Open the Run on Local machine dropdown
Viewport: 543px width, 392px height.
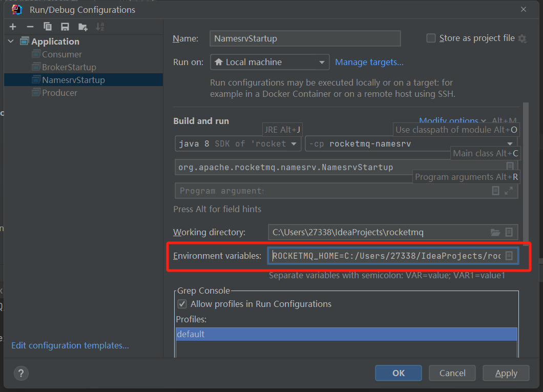point(270,63)
